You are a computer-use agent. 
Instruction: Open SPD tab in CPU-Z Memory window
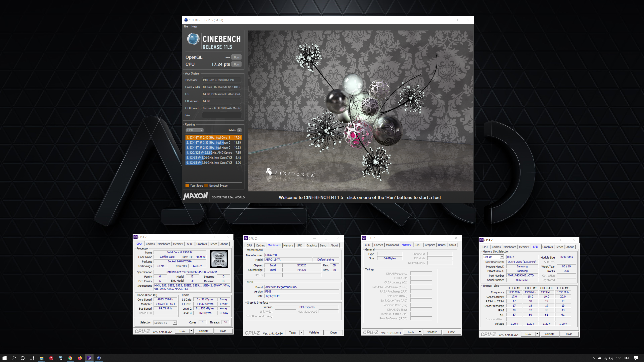click(418, 245)
